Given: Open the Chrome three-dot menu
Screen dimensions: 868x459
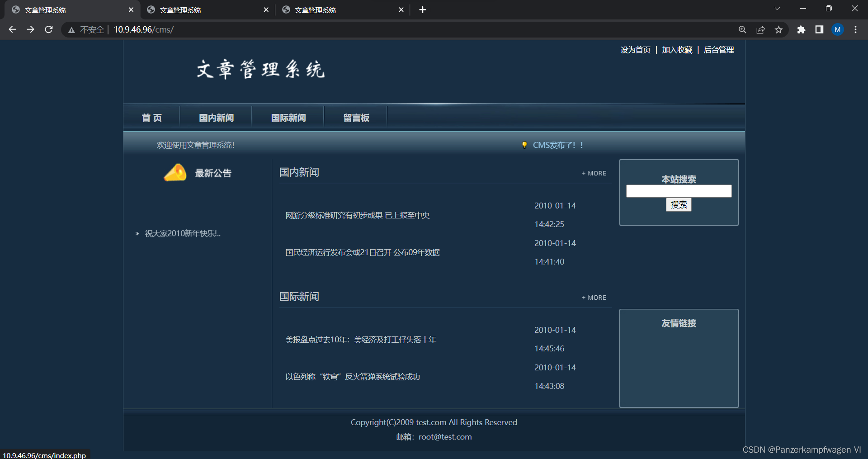Looking at the screenshot, I should pyautogui.click(x=855, y=29).
